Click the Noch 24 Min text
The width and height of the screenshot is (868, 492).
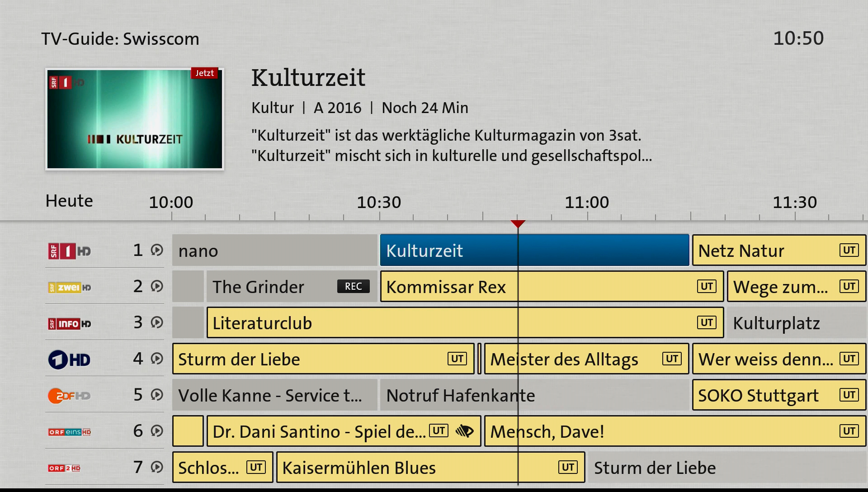(425, 108)
